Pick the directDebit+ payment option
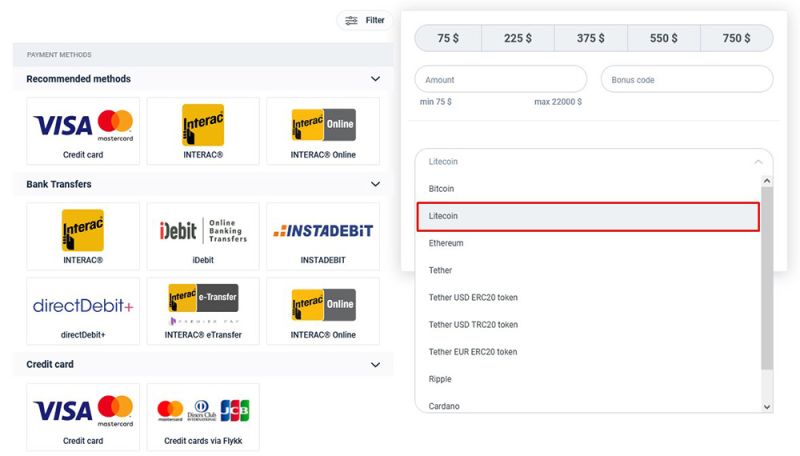The image size is (800, 456). click(x=83, y=311)
